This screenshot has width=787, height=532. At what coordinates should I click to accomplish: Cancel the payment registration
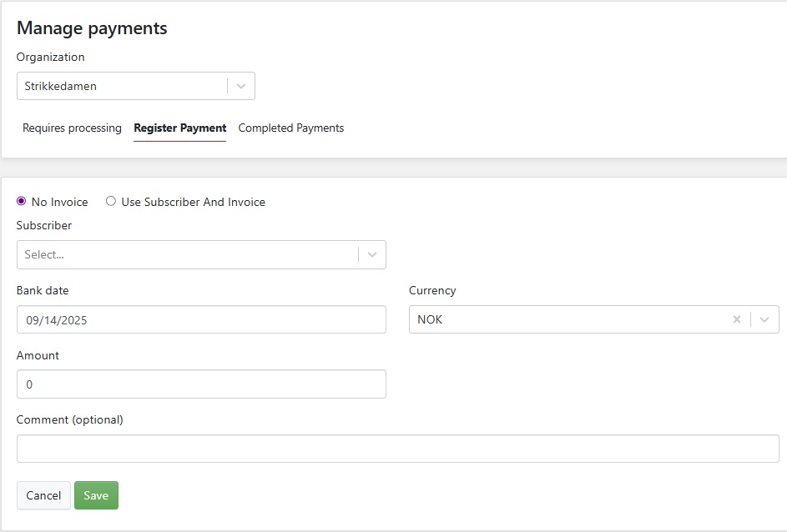click(x=43, y=495)
